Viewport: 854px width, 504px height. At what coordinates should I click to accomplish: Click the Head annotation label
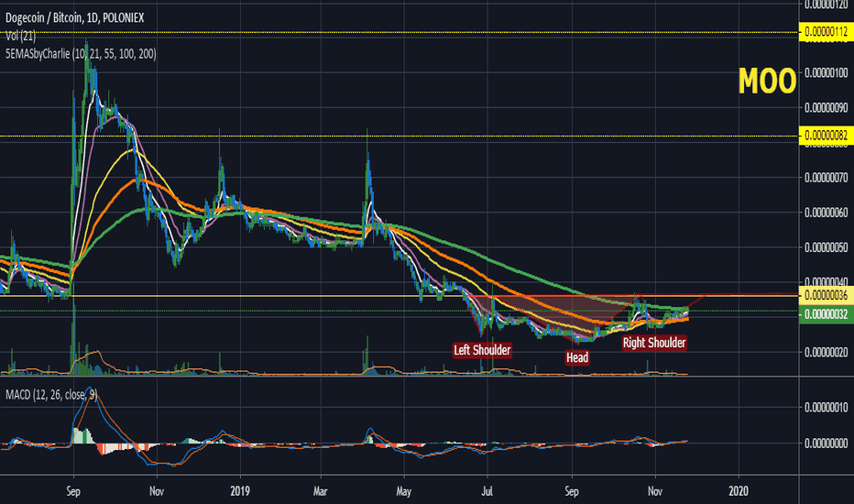pos(576,357)
